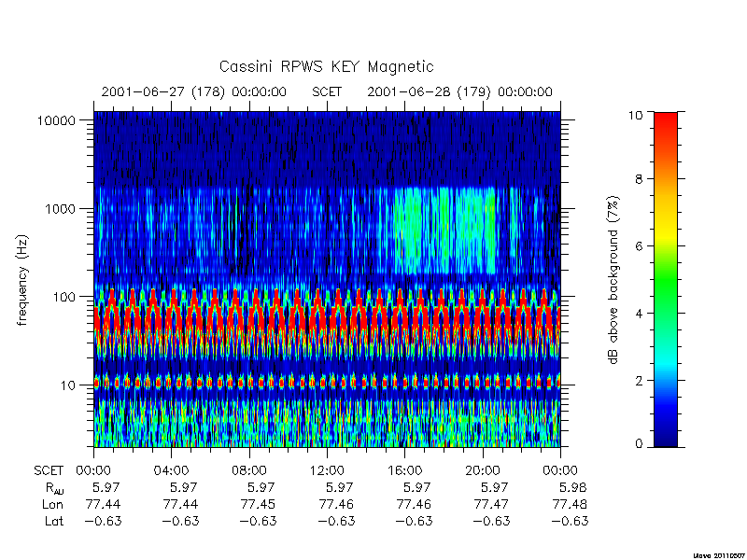Click the colorbar scale value "6"
Screen dimensions: 747x560
tap(639, 246)
